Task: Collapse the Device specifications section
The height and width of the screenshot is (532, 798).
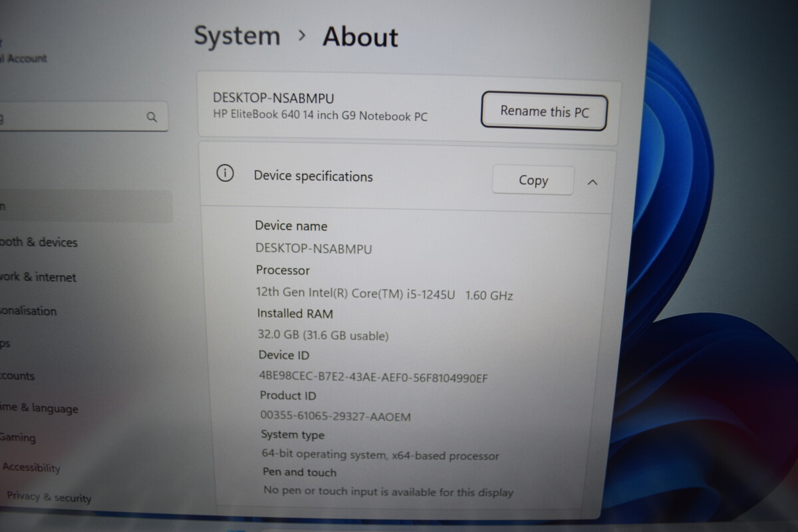Action: click(593, 182)
